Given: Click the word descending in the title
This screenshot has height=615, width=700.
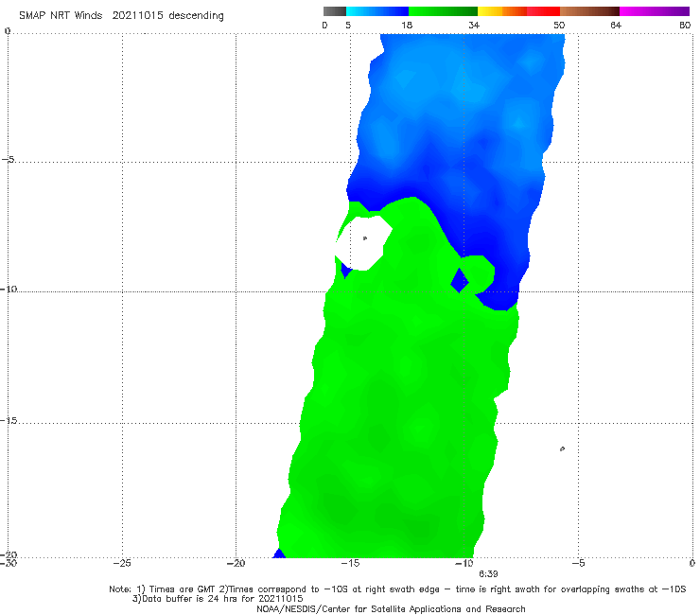Looking at the screenshot, I should click(x=196, y=16).
